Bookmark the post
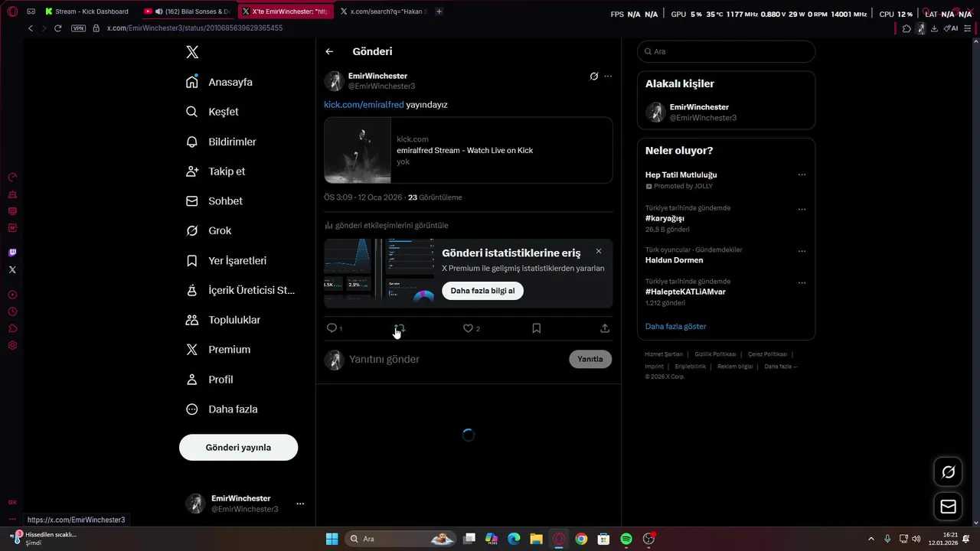The width and height of the screenshot is (980, 551). pos(536,328)
